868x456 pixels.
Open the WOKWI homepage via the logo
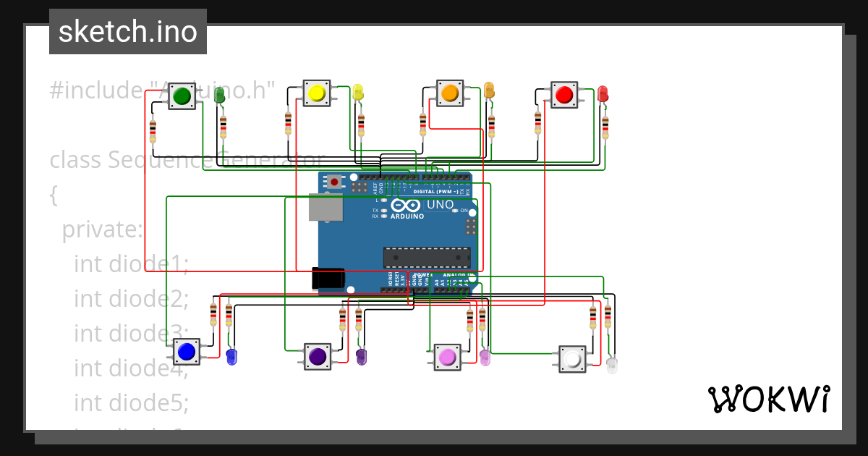[770, 398]
